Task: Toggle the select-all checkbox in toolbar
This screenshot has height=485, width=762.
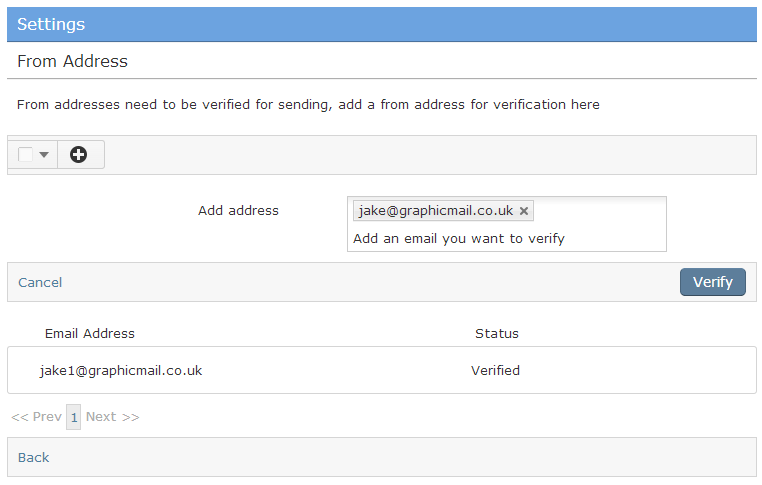Action: click(25, 155)
